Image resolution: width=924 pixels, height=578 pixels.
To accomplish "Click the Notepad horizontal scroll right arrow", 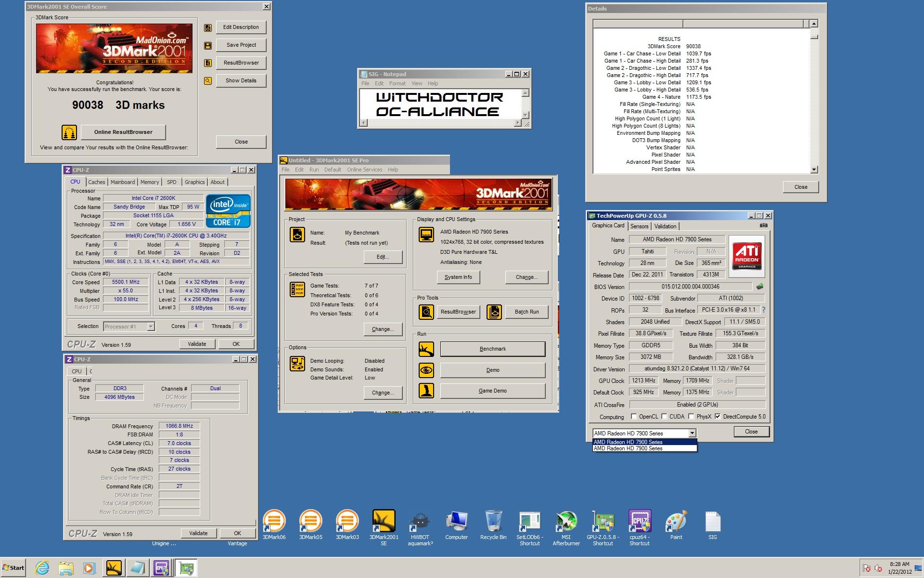I will [x=517, y=123].
